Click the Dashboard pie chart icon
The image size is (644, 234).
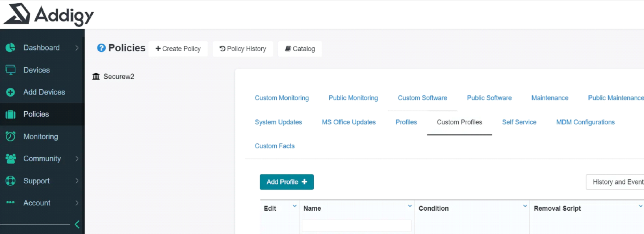pyautogui.click(x=10, y=48)
